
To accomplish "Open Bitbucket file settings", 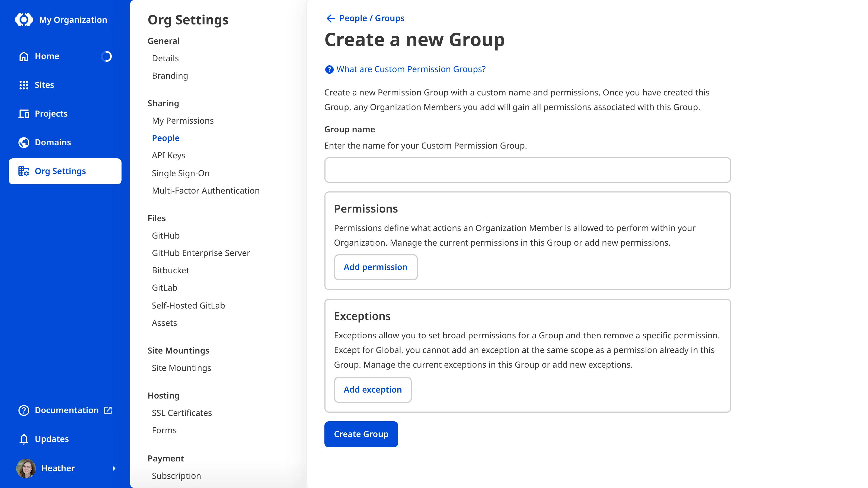I will tap(170, 271).
